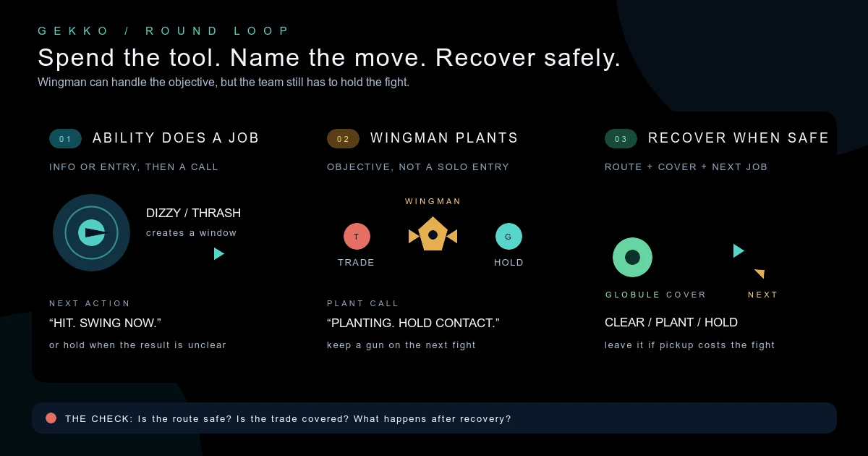The height and width of the screenshot is (456, 868).
Task: Click the red dot beside THE CHECK
Action: pyautogui.click(x=51, y=418)
